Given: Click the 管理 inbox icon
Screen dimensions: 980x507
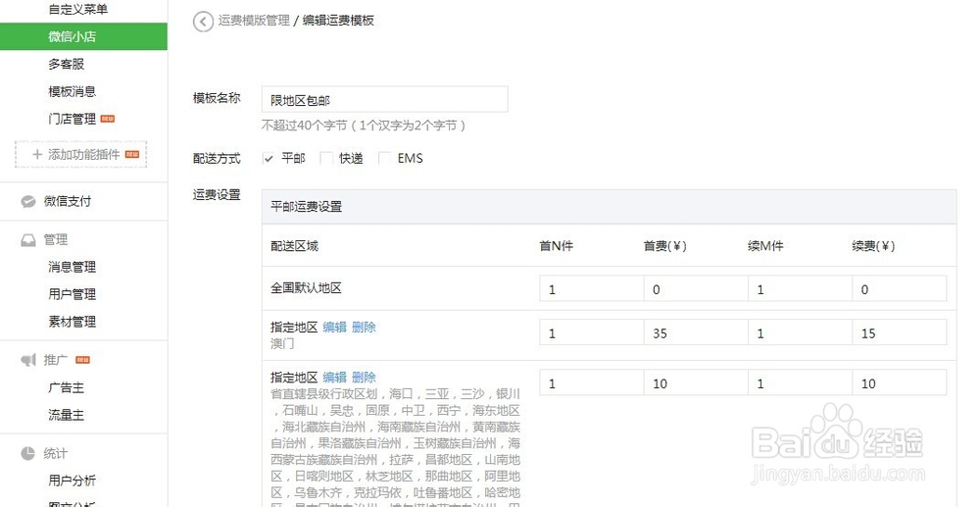Looking at the screenshot, I should (28, 240).
